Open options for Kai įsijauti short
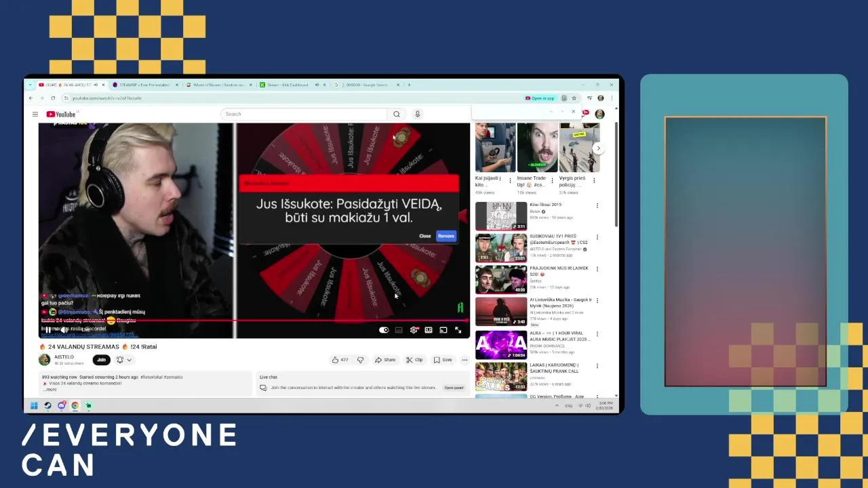The height and width of the screenshot is (488, 868). click(x=511, y=181)
